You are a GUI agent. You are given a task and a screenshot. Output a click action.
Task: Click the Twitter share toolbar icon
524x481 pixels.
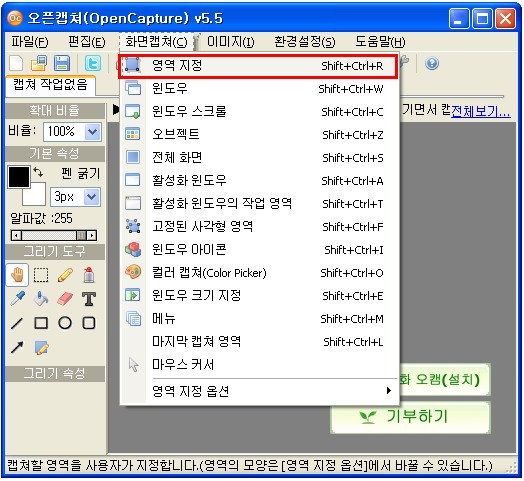pyautogui.click(x=93, y=63)
